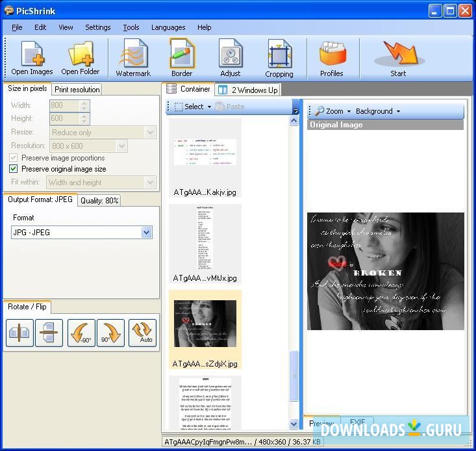Click the Auto rotate button
The height and width of the screenshot is (451, 476).
(143, 333)
